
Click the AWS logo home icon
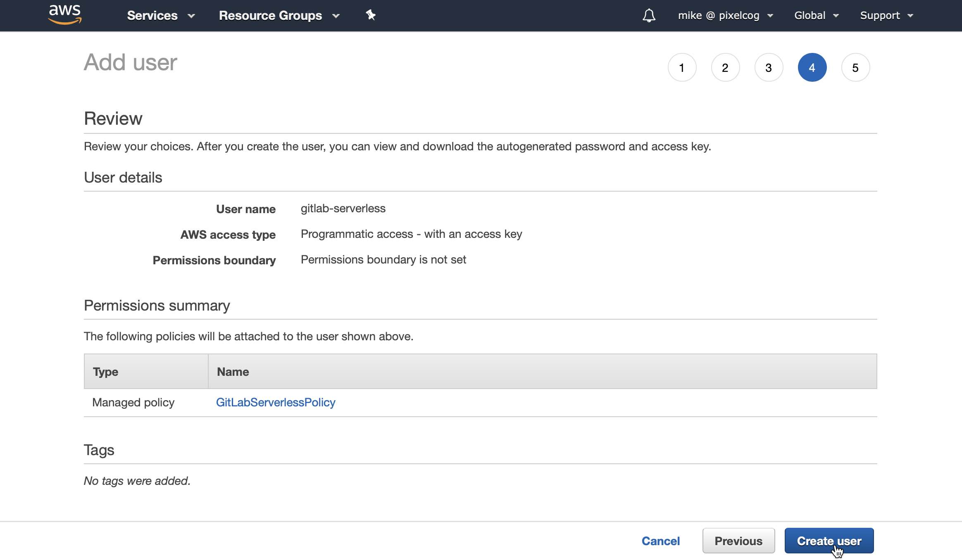point(65,15)
